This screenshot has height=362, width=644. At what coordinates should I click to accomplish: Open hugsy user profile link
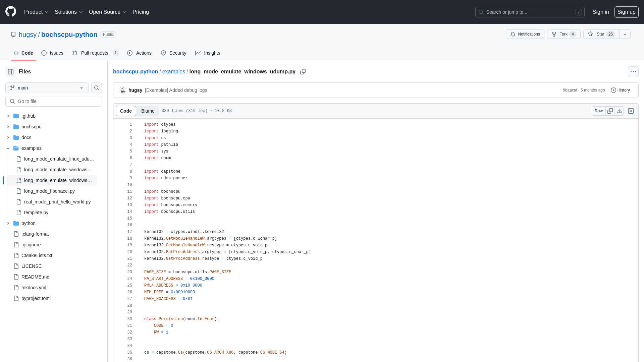(28, 35)
